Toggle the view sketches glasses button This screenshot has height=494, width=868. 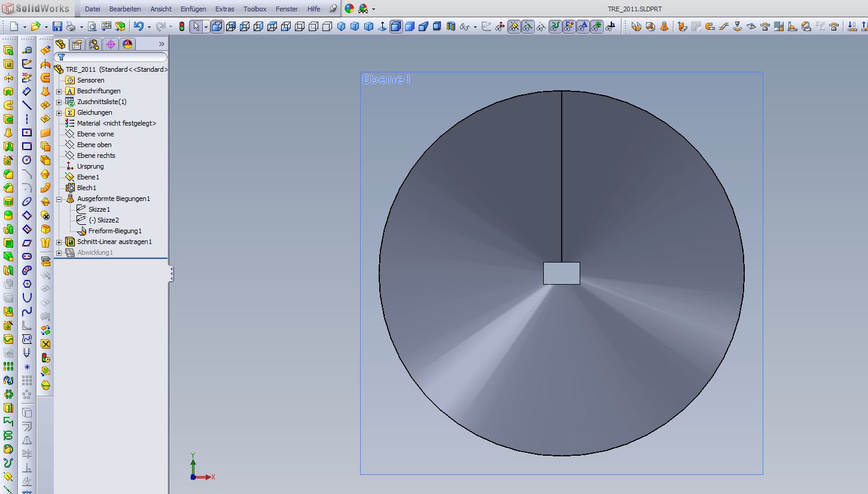coord(569,26)
